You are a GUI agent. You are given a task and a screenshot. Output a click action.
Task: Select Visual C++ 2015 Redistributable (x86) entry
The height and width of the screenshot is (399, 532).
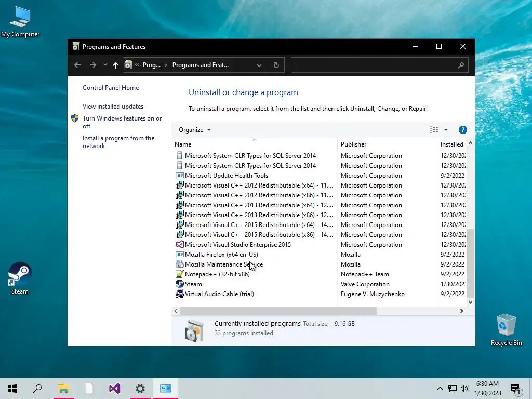[259, 234]
